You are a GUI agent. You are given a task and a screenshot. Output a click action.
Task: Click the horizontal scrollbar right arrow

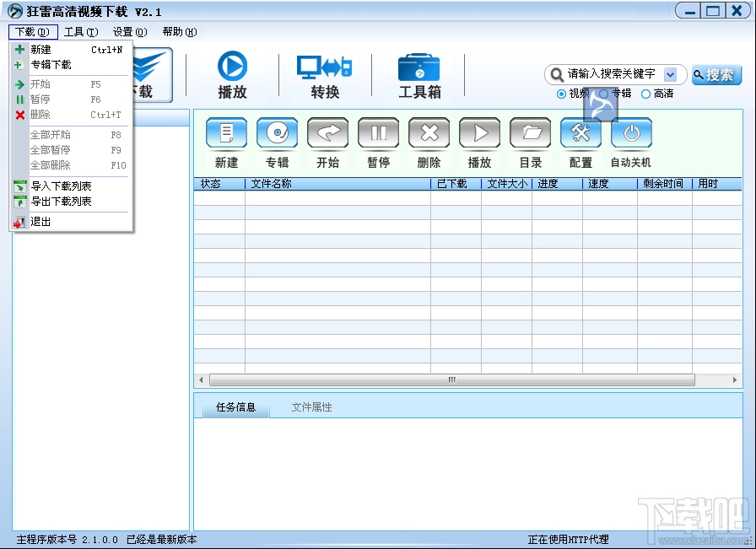point(735,379)
